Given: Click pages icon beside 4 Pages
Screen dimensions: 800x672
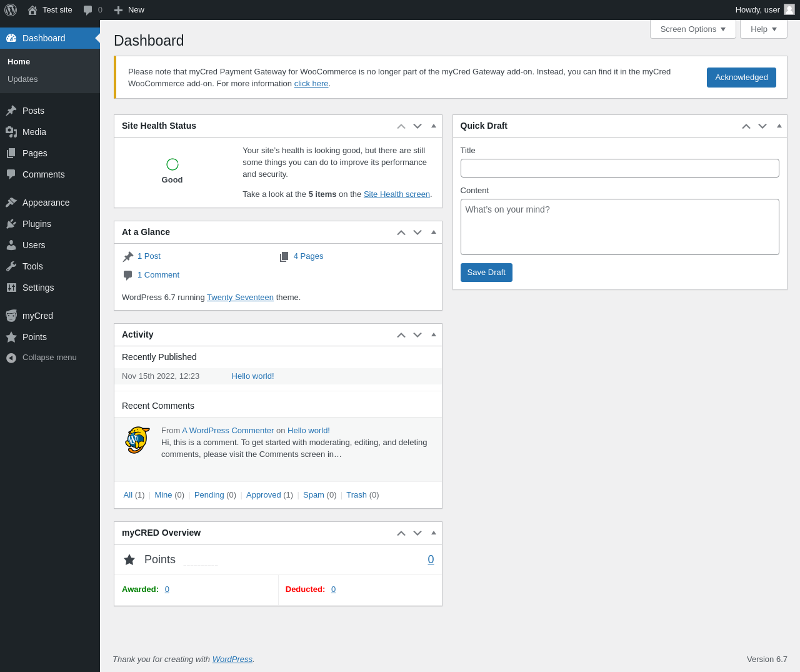Looking at the screenshot, I should coord(284,257).
